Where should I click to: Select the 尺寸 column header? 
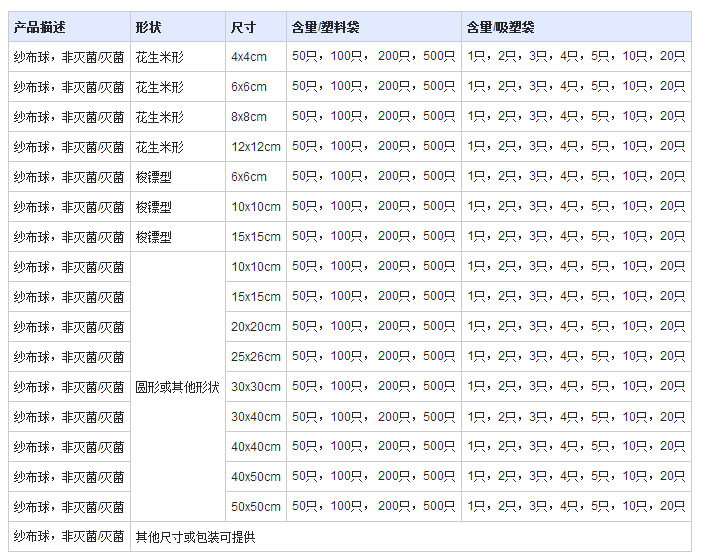point(242,27)
